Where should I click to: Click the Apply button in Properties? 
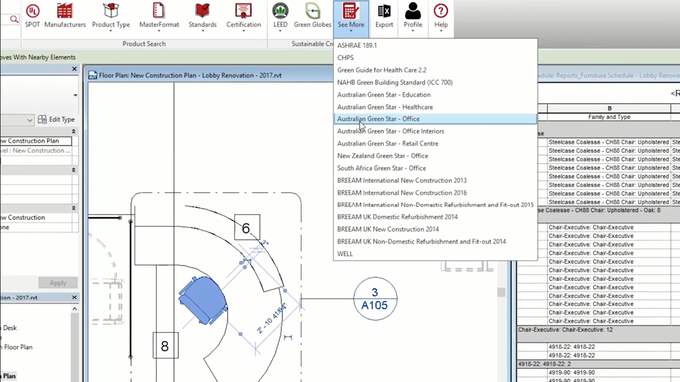point(58,283)
